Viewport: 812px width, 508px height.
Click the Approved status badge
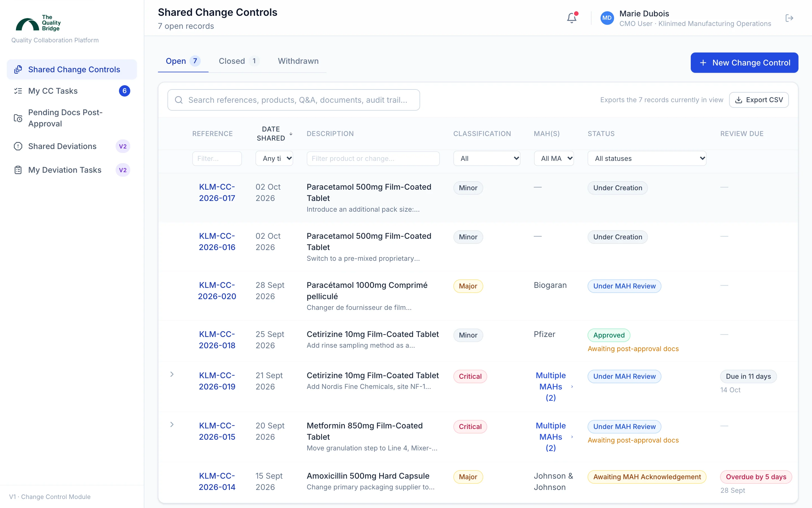609,335
